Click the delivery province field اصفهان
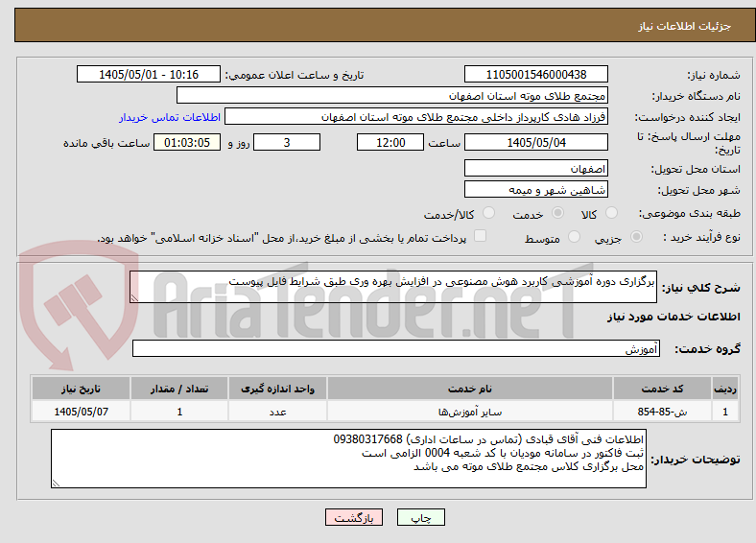The height and width of the screenshot is (543, 756). (535, 168)
